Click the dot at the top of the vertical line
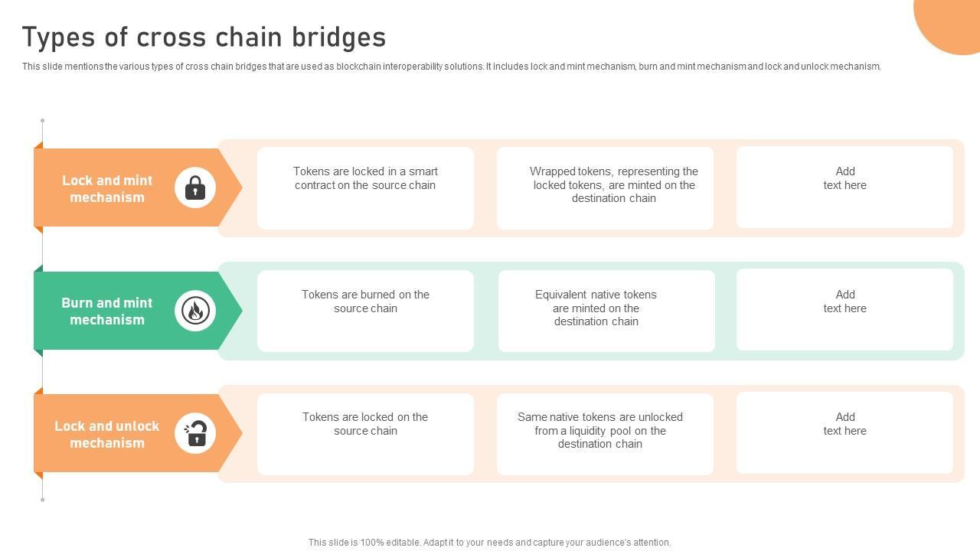The height and width of the screenshot is (551, 980). [x=42, y=121]
